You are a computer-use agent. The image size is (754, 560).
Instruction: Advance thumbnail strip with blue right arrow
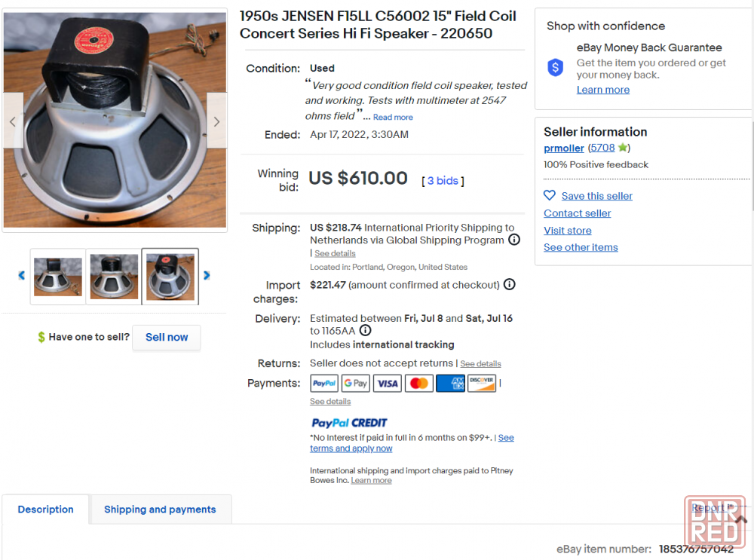point(207,275)
